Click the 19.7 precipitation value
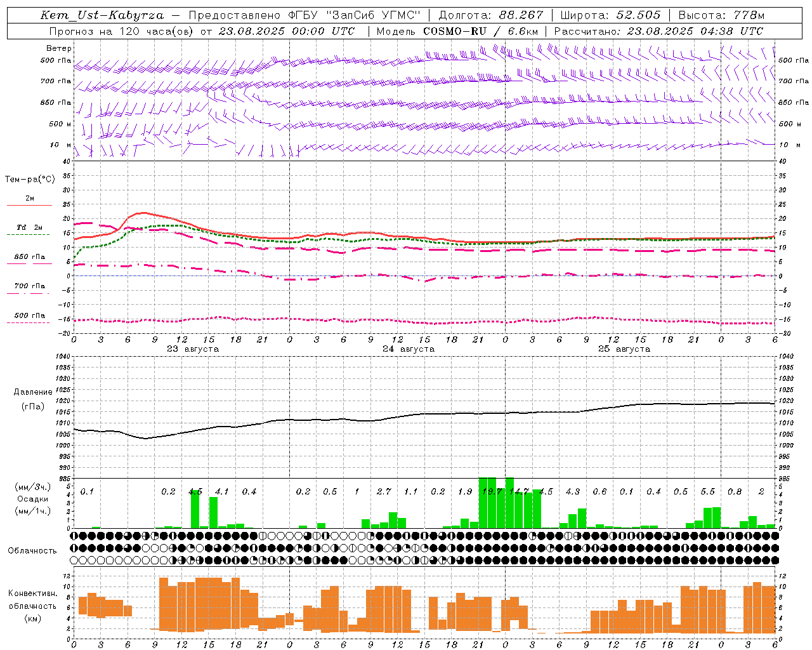812x650 pixels. 492,491
